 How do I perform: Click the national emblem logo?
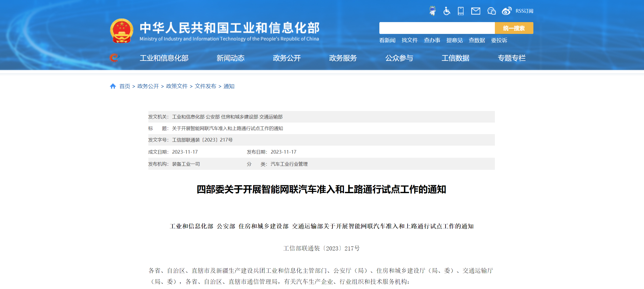coord(122,31)
